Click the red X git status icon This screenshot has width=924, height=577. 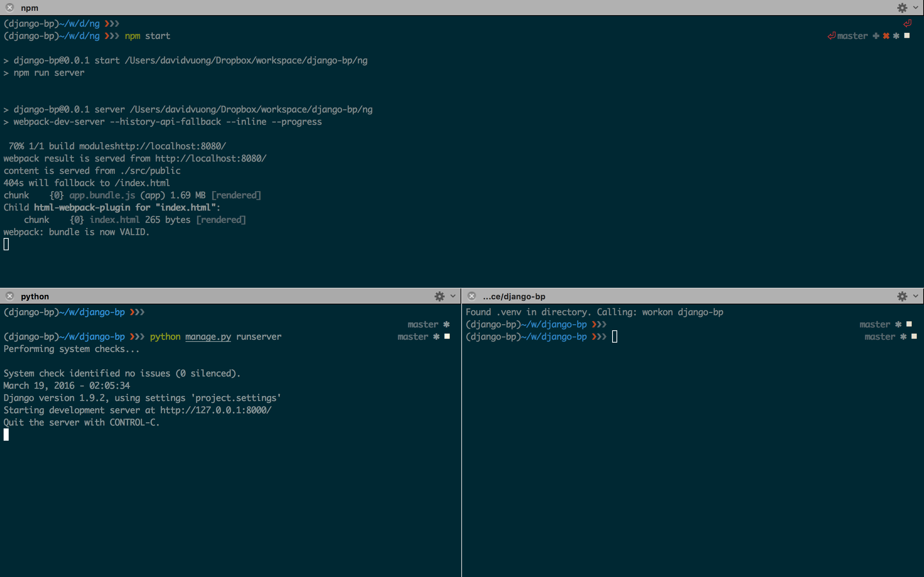coord(886,36)
